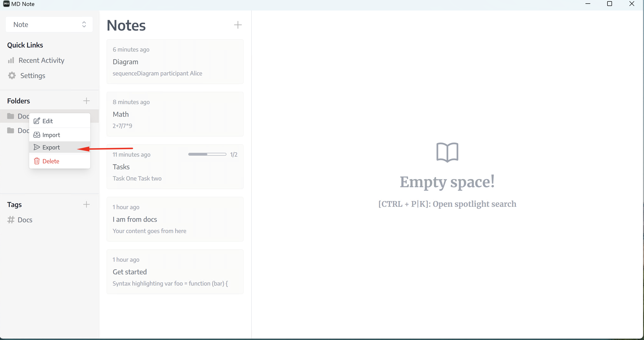Click the open book icon in empty pane

447,152
